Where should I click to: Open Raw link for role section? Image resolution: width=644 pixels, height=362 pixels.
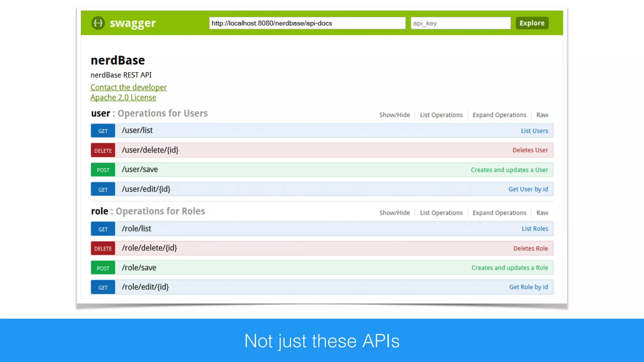click(x=542, y=213)
